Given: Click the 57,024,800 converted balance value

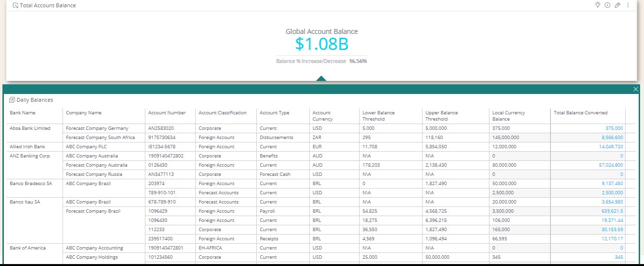Looking at the screenshot, I should [x=611, y=165].
